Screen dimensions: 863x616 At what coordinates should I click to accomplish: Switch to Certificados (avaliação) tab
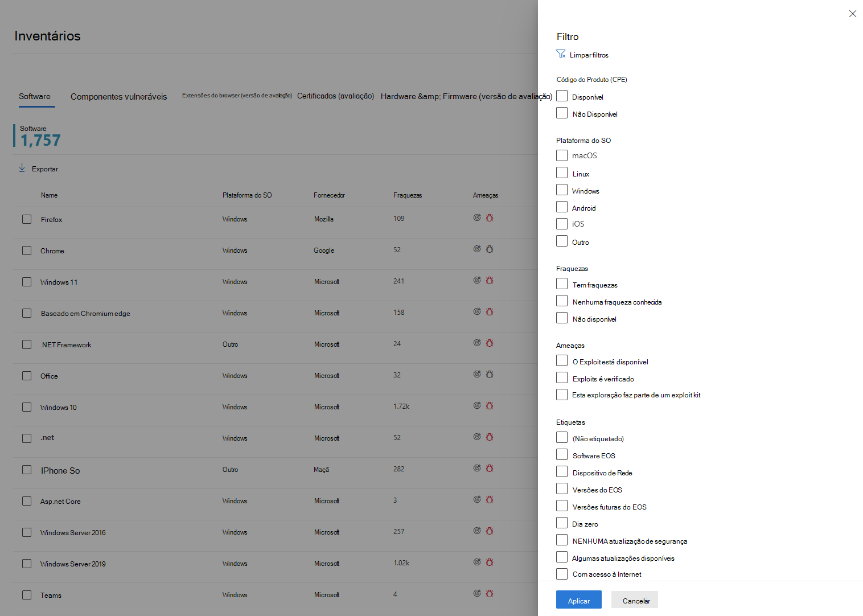pos(336,96)
